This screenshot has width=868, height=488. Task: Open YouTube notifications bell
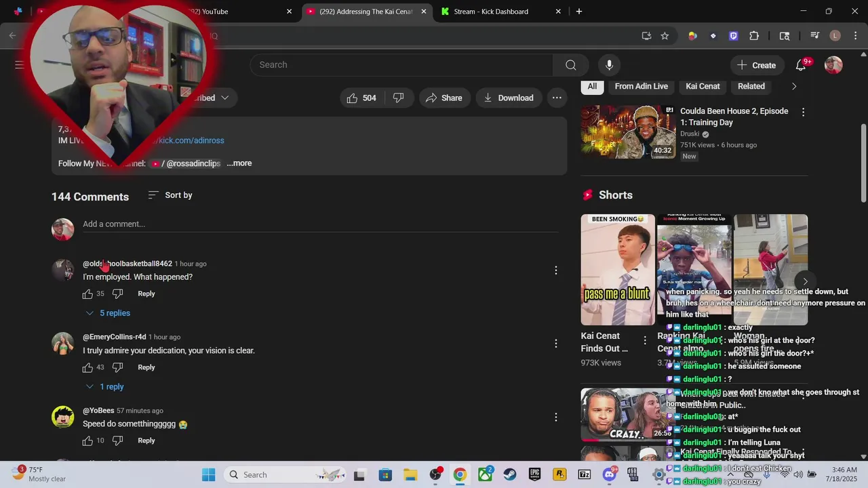(801, 65)
